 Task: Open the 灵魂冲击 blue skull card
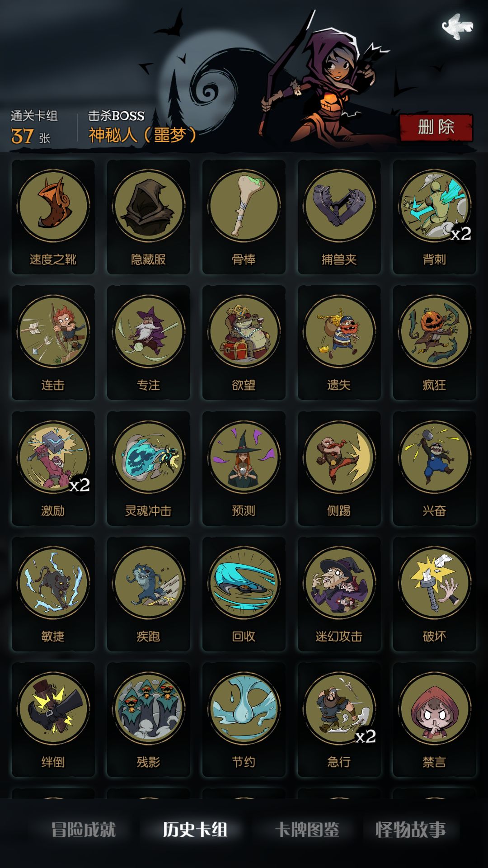(x=149, y=468)
